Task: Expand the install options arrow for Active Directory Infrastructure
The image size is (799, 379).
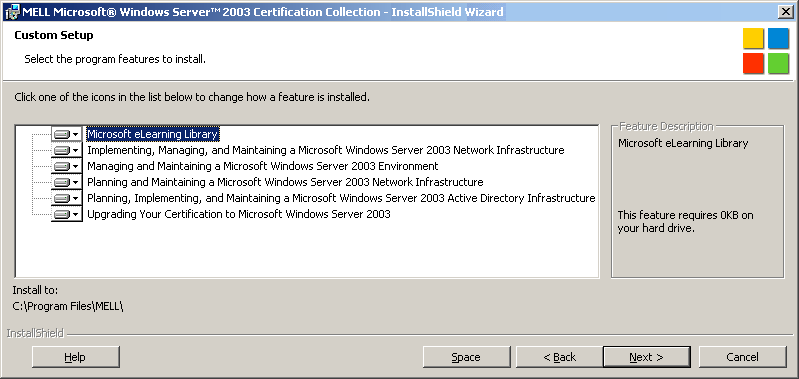Action: click(x=76, y=198)
